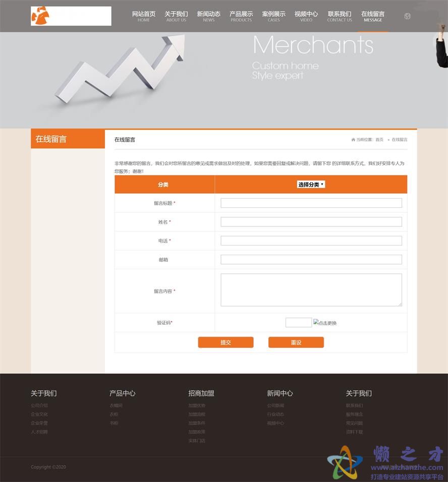Go to 关于我们 ABOUT US menu
The height and width of the screenshot is (482, 448).
pos(176,16)
